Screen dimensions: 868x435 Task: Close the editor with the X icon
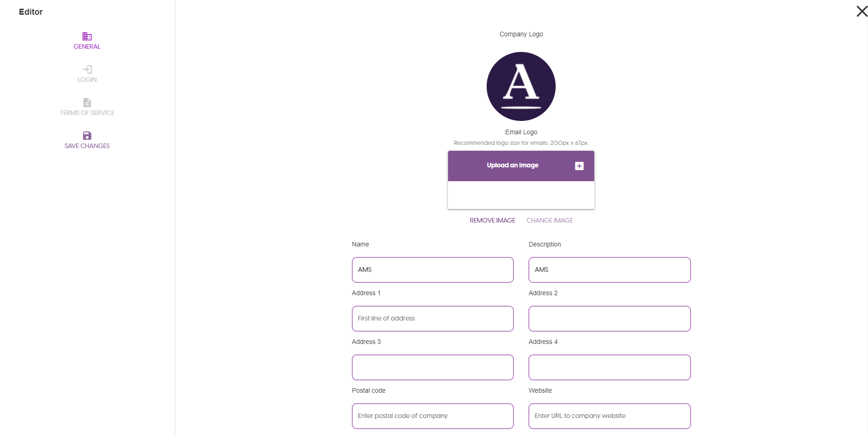click(862, 11)
